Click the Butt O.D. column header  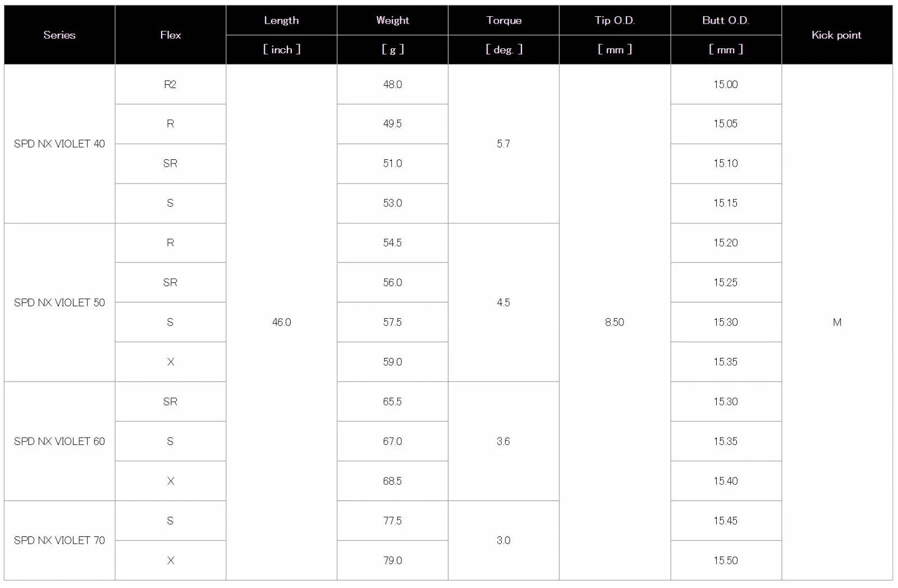pyautogui.click(x=726, y=20)
